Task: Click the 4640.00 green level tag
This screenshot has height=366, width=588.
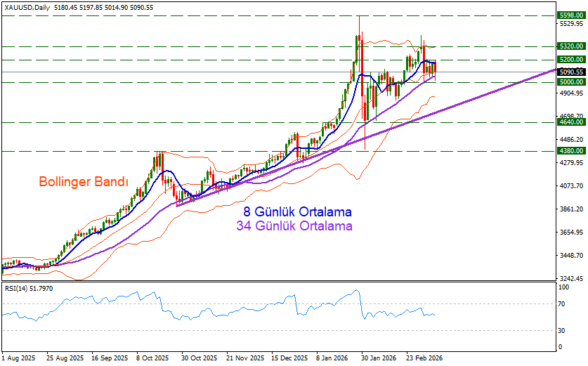Action: 571,122
